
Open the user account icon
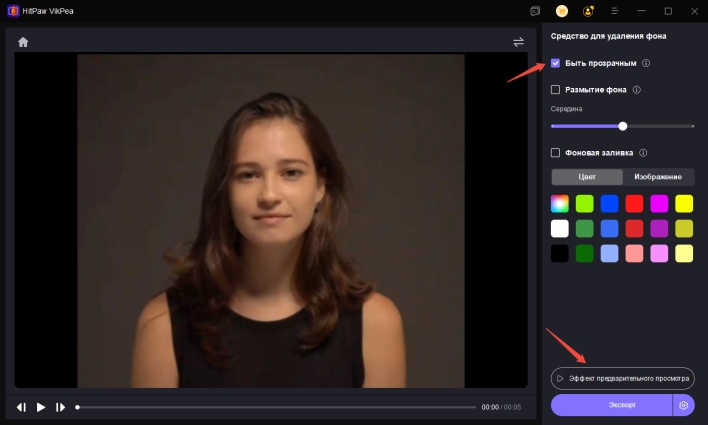click(x=588, y=11)
